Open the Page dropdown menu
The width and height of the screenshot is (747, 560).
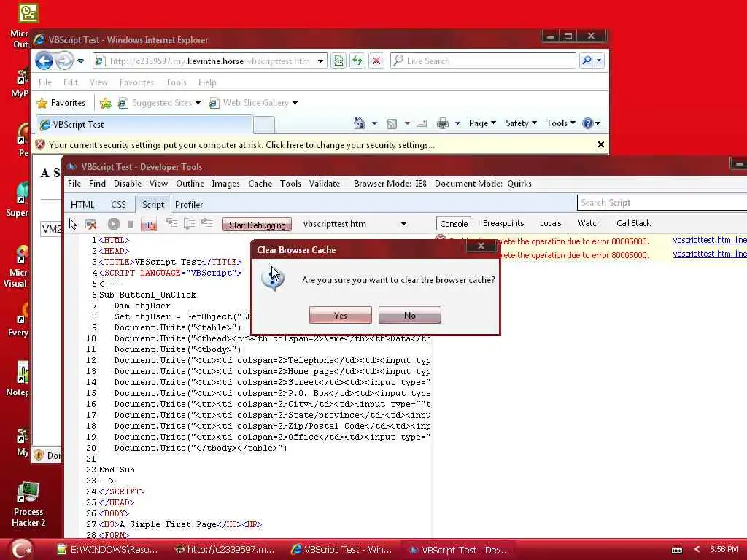482,123
